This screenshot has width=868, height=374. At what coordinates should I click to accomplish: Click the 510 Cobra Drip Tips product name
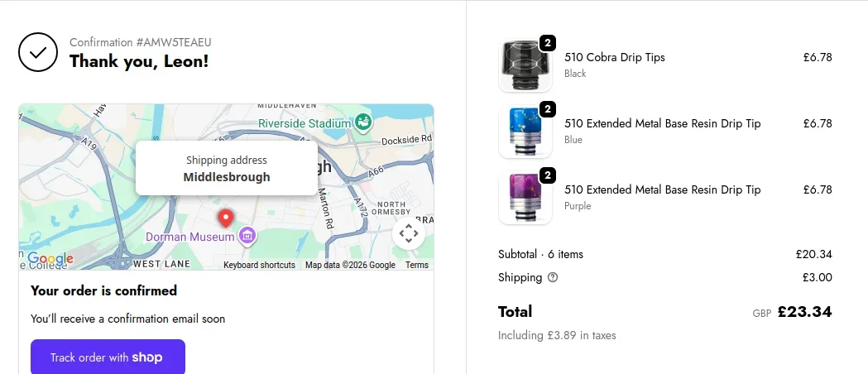click(x=615, y=58)
